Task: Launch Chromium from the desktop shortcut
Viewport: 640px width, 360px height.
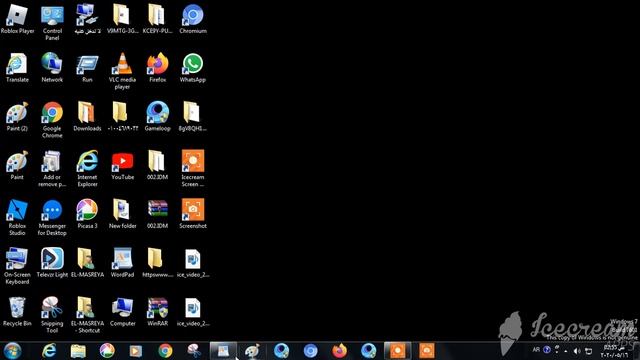Action: (193, 20)
